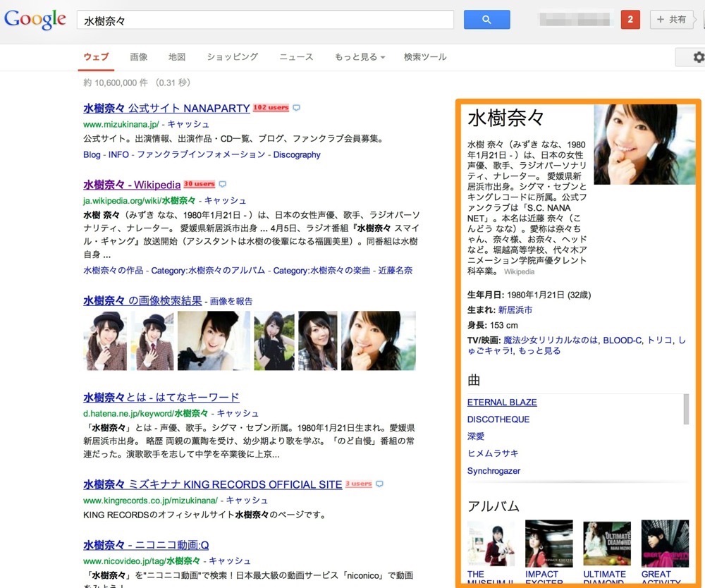Open the INFO sitelink
705x588 pixels.
tap(118, 154)
